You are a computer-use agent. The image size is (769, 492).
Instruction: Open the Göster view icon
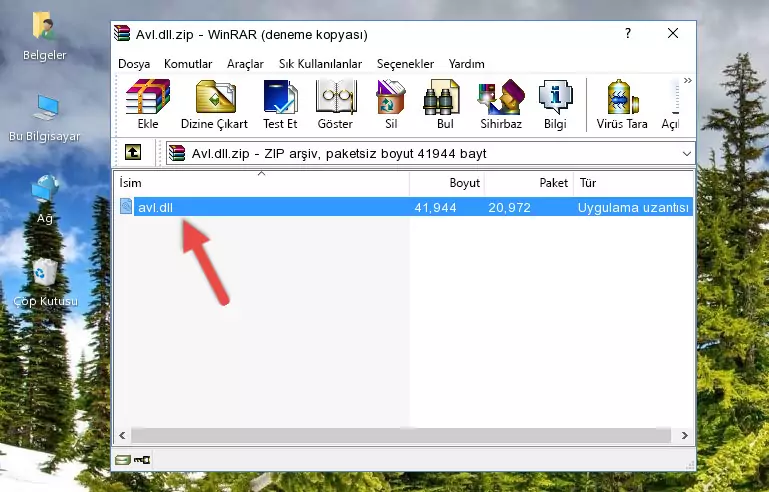pyautogui.click(x=335, y=104)
